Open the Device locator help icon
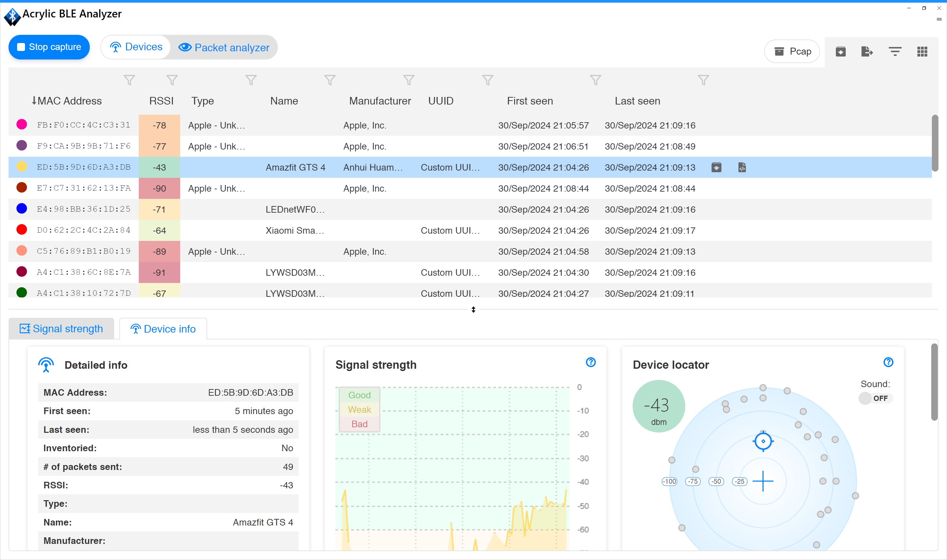This screenshot has width=947, height=560. 888,362
